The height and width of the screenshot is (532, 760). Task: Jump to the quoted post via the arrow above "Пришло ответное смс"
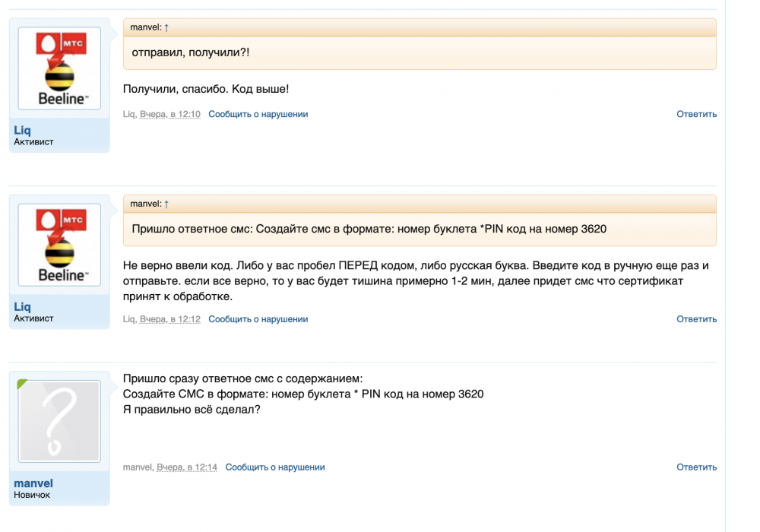coord(166,204)
